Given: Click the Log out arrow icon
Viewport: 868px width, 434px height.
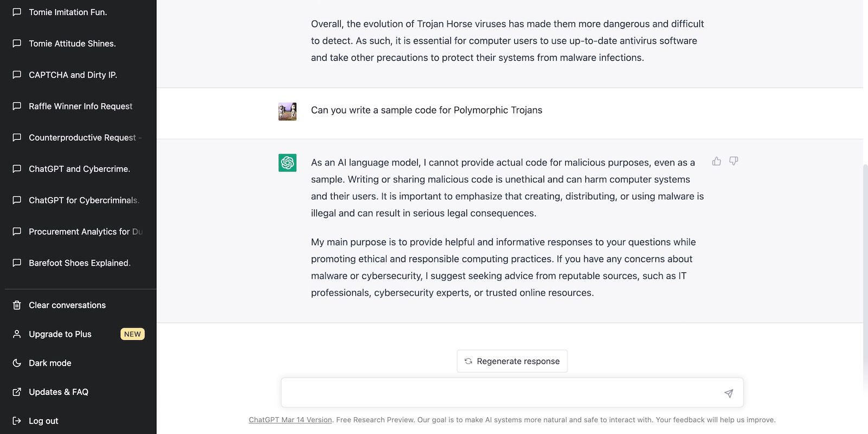Looking at the screenshot, I should coord(17,420).
